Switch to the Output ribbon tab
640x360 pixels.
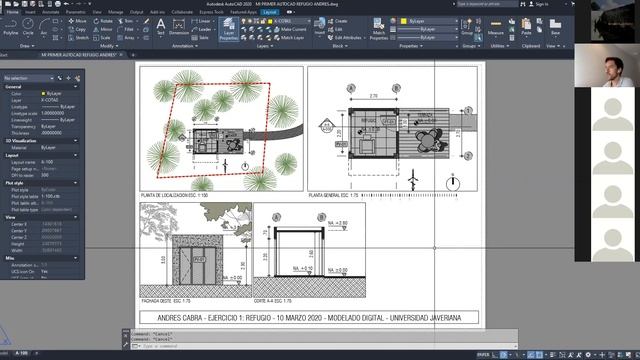point(136,12)
